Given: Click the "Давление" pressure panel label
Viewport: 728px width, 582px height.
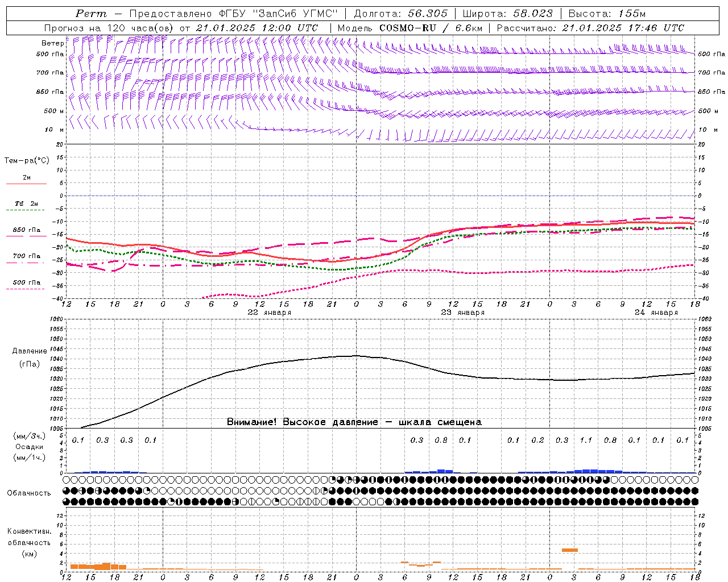Looking at the screenshot, I should click(x=30, y=351).
